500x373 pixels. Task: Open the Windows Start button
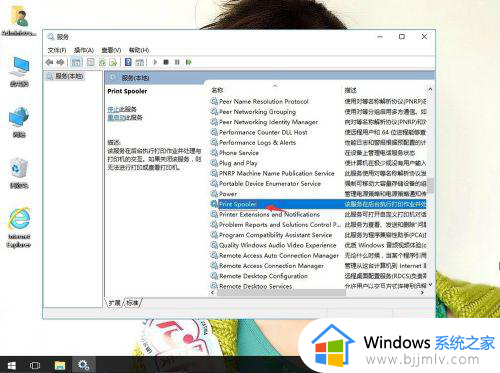coord(12,365)
